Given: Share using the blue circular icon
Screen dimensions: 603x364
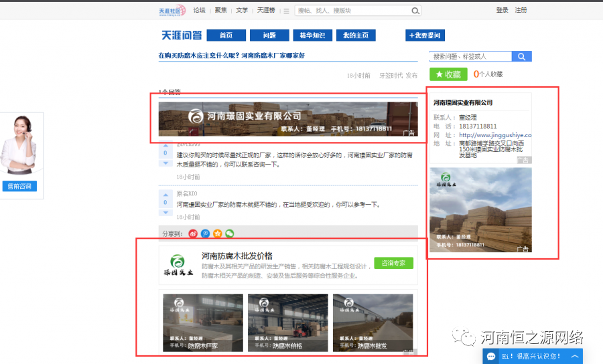Looking at the screenshot, I should pyautogui.click(x=206, y=234).
